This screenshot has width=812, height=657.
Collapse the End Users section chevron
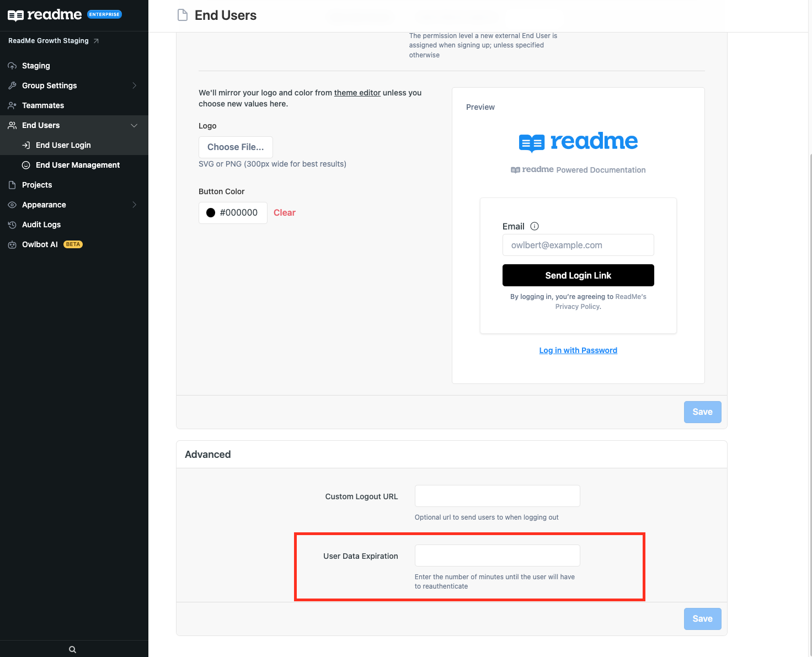coord(134,125)
